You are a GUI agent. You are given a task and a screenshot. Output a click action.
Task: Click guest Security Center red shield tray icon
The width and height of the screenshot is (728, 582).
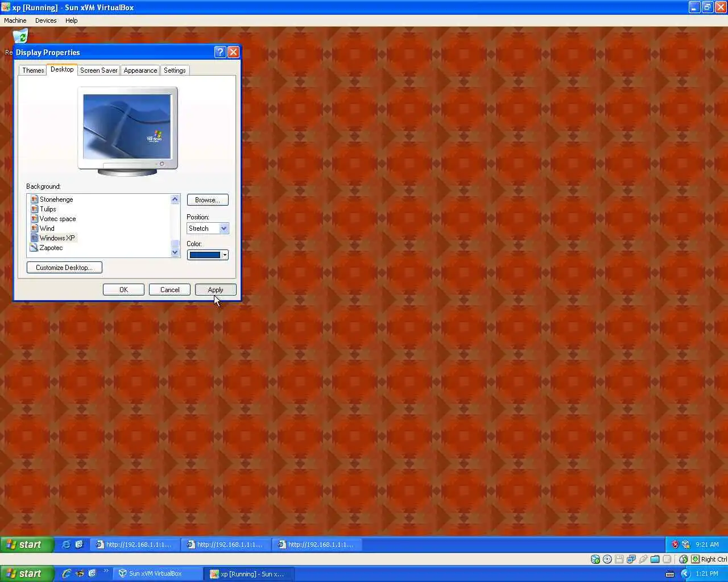point(675,544)
